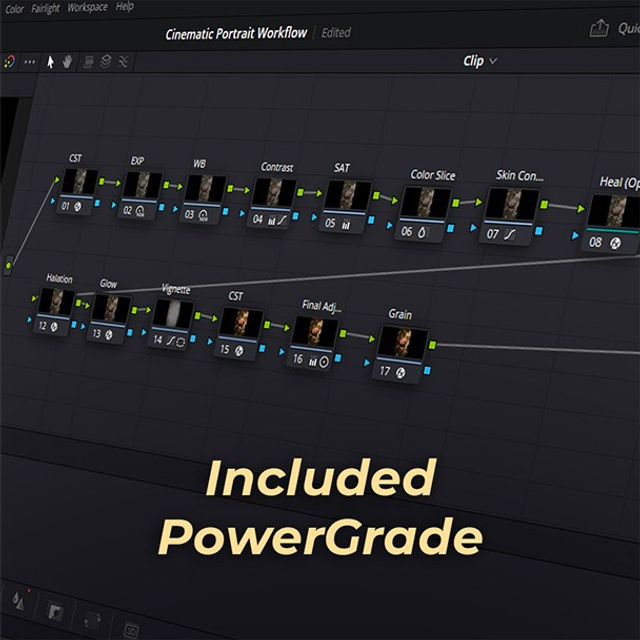This screenshot has height=640, width=640.
Task: Click the curves icon on node 04
Action: (282, 220)
